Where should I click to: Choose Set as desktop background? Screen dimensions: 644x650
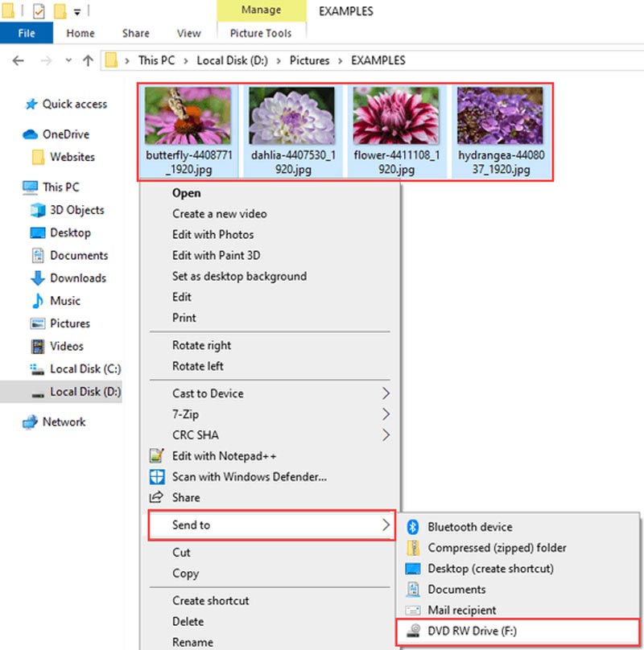pyautogui.click(x=239, y=276)
